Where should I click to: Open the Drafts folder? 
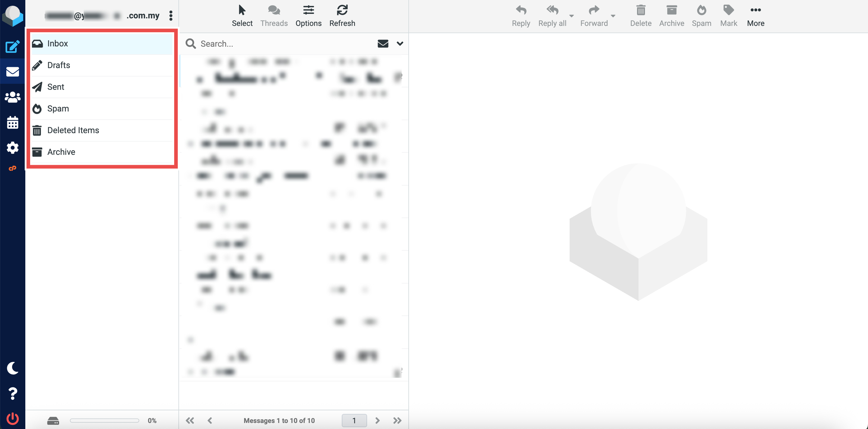pyautogui.click(x=59, y=65)
